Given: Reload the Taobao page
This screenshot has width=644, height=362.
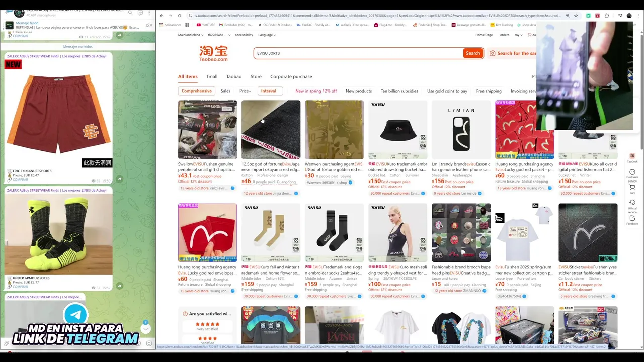Looking at the screenshot, I should coord(179,16).
